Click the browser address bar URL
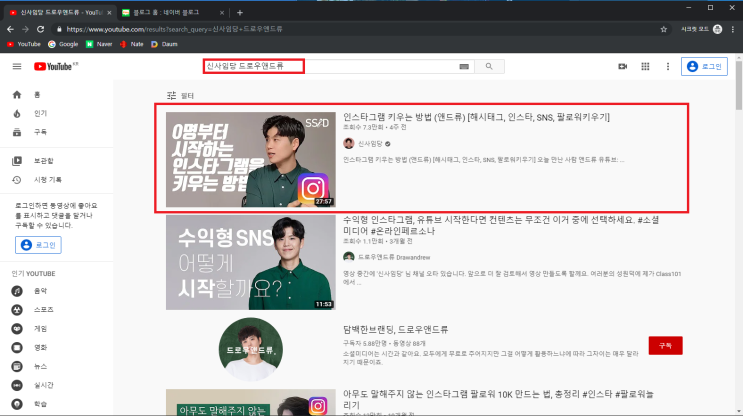 (174, 29)
